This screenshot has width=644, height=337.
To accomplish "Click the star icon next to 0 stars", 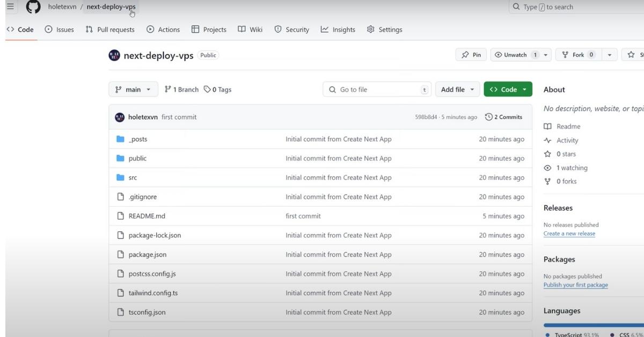I will point(547,154).
